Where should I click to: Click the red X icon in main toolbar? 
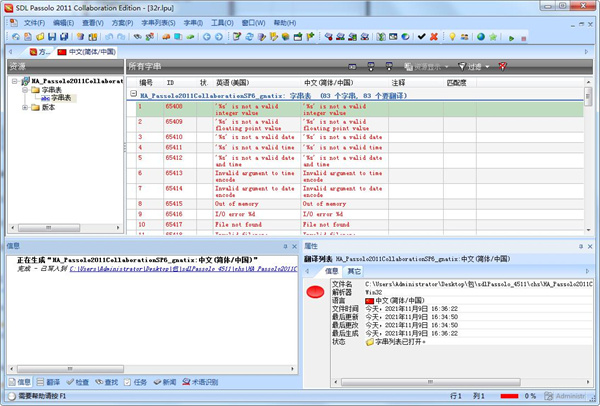pos(434,37)
